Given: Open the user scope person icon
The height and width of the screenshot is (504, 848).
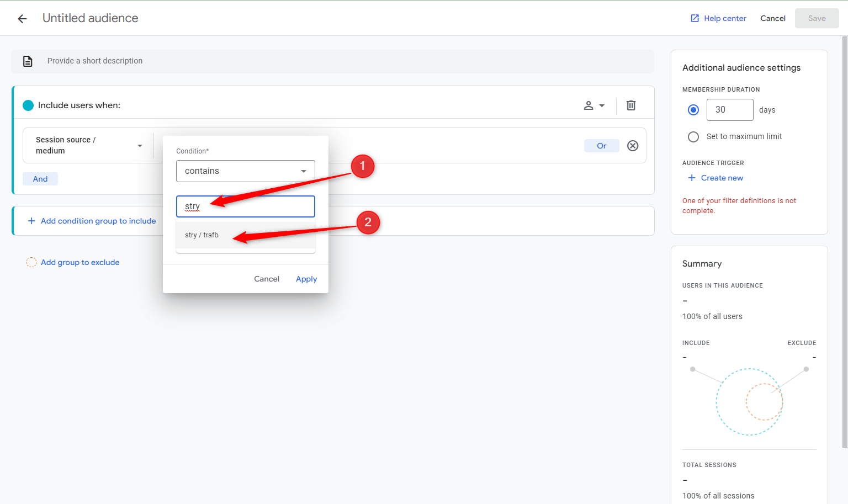Looking at the screenshot, I should point(589,105).
